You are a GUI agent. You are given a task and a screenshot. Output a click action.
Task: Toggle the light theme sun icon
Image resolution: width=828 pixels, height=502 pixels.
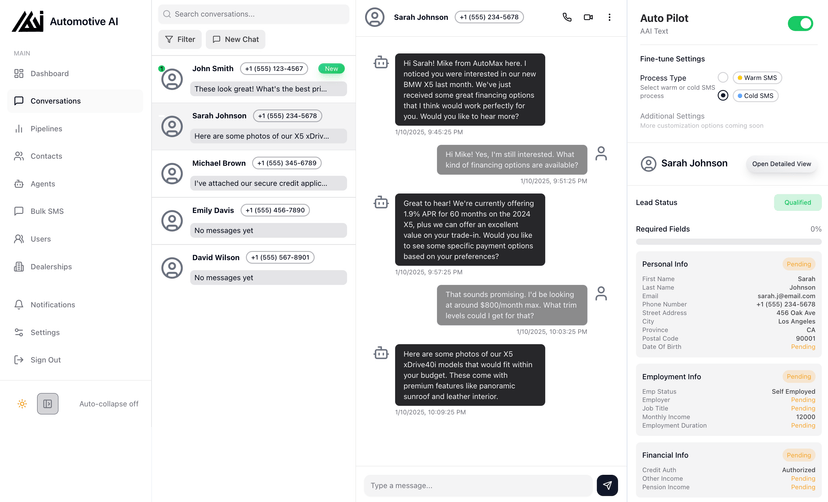22,404
